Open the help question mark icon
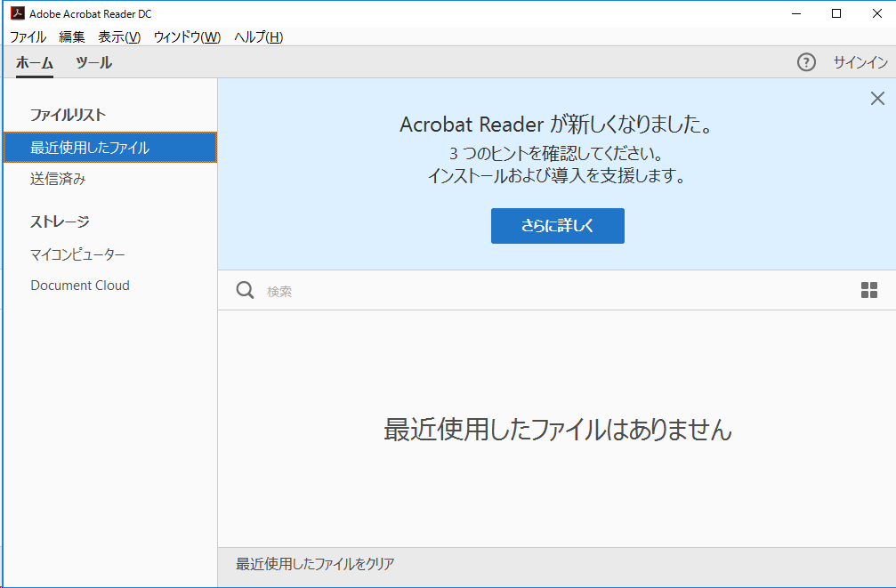The height and width of the screenshot is (588, 896). pos(806,62)
